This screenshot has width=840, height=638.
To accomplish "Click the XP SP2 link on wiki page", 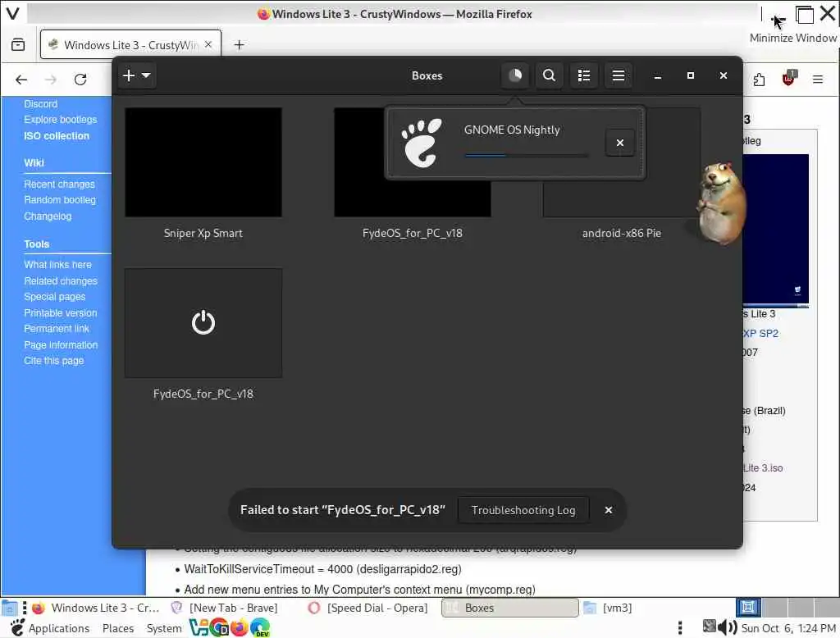I will [760, 333].
